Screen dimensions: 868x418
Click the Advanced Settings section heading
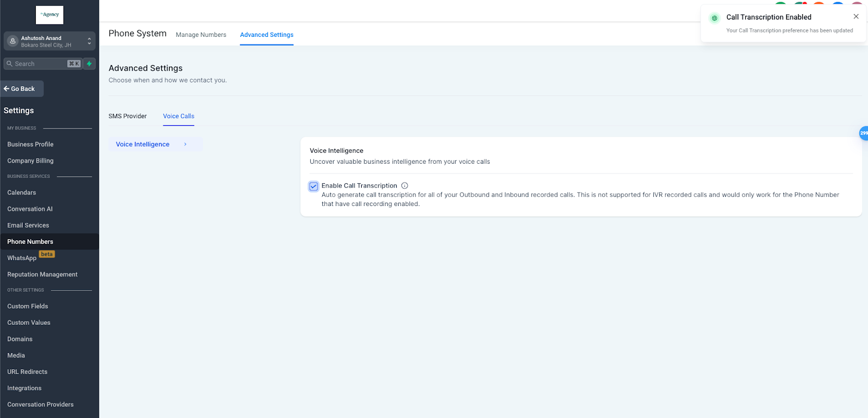pos(145,68)
